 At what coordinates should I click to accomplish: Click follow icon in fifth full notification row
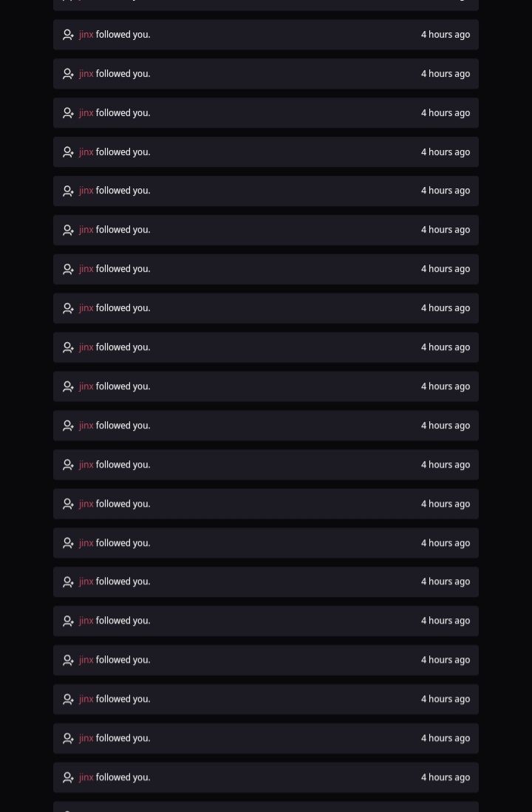(x=69, y=191)
